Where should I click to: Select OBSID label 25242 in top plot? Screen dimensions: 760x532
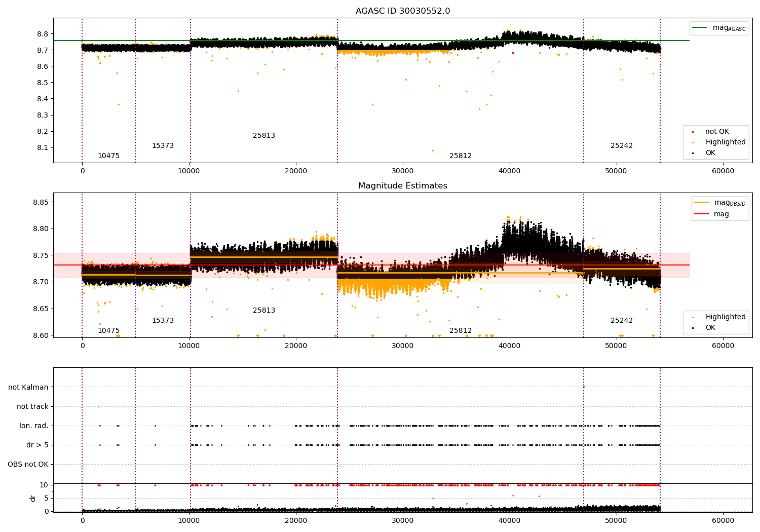pos(622,145)
